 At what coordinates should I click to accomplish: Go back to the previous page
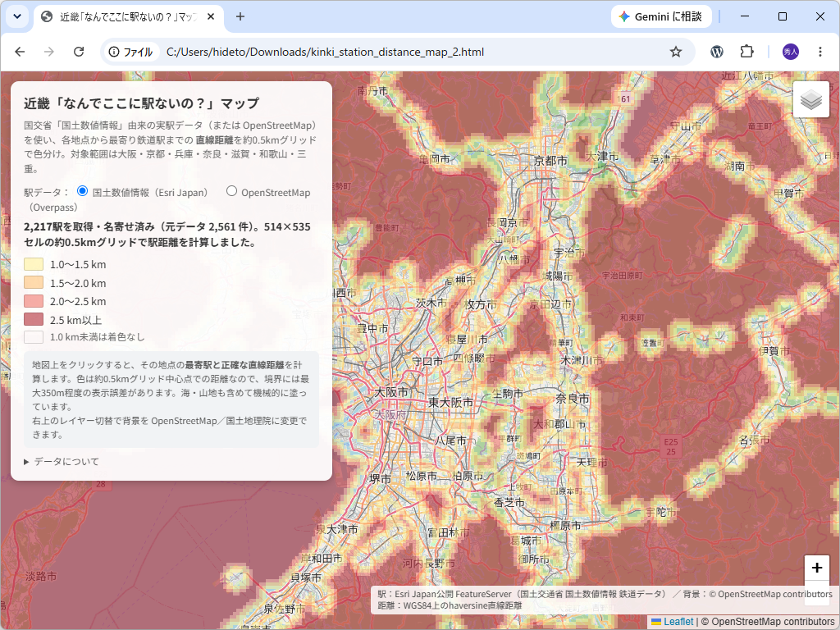[20, 52]
